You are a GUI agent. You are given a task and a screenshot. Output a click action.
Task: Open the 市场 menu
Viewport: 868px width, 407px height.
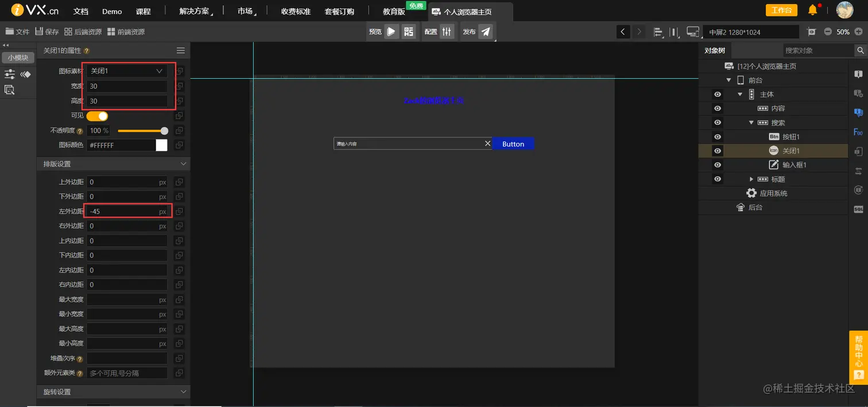click(246, 11)
